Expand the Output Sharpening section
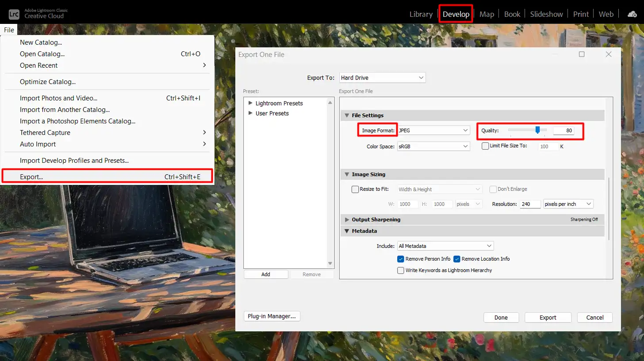The height and width of the screenshot is (361, 644). 347,219
